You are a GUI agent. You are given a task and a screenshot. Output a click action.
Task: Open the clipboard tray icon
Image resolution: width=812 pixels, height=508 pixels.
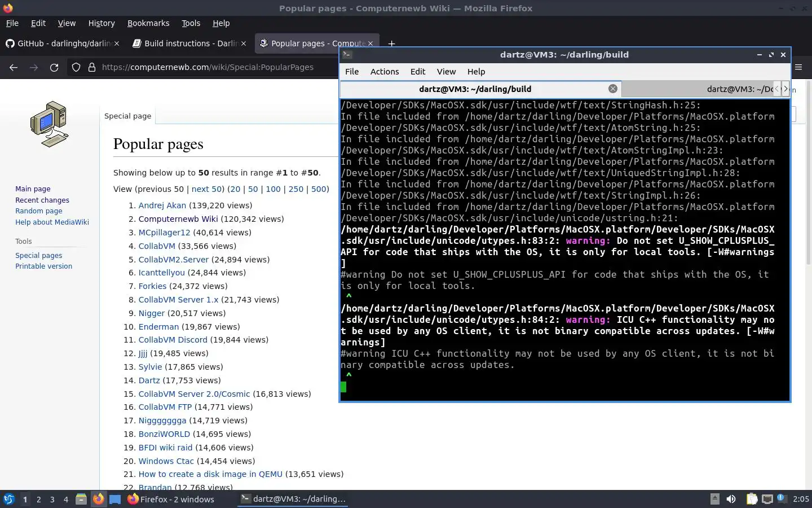(752, 499)
